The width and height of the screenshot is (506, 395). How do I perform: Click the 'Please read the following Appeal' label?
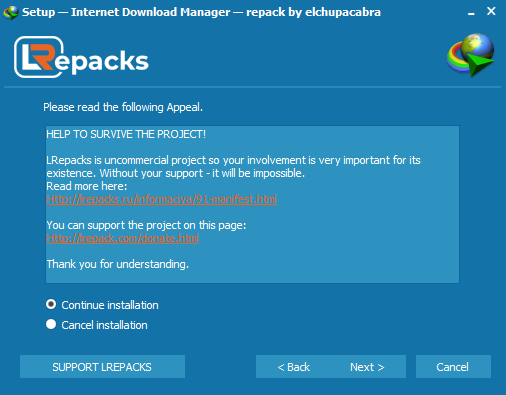(123, 107)
